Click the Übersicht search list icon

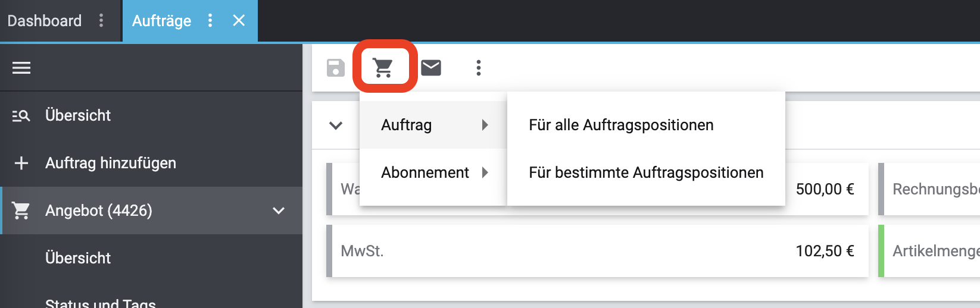(x=21, y=115)
